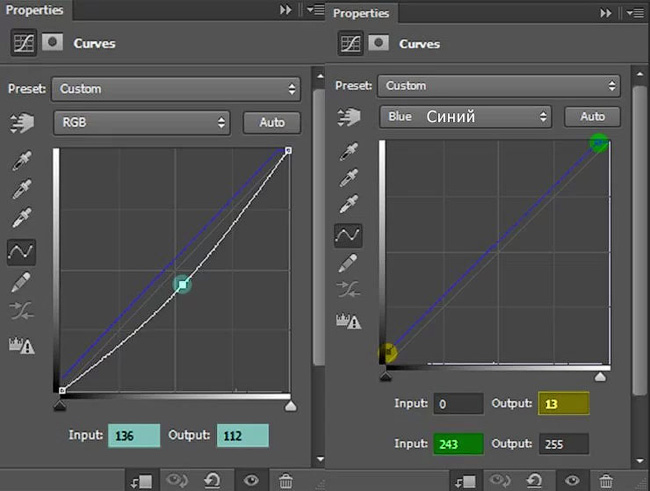
Task: Click view previous state icon in Blue panel
Action: point(500,481)
